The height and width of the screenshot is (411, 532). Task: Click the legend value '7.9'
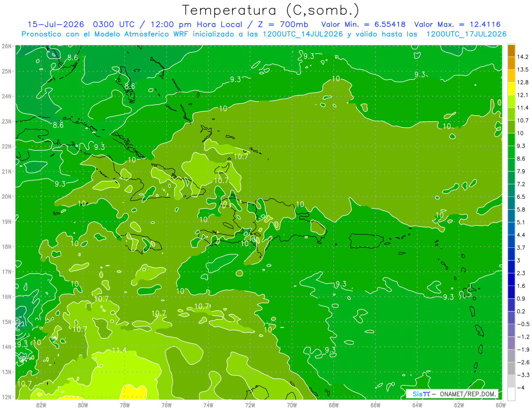point(521,171)
